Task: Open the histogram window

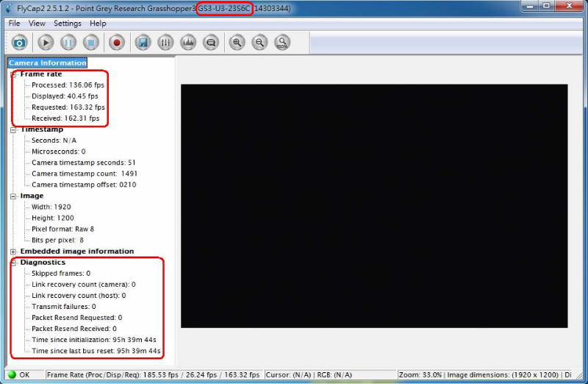Action: tap(187, 43)
